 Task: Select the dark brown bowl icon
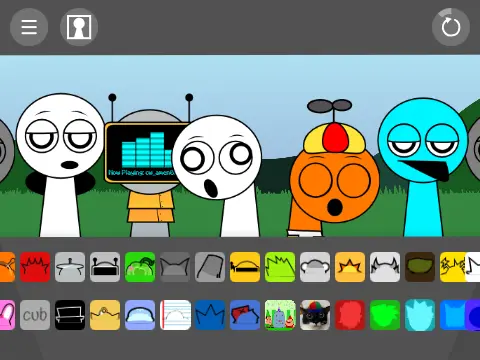(x=420, y=267)
